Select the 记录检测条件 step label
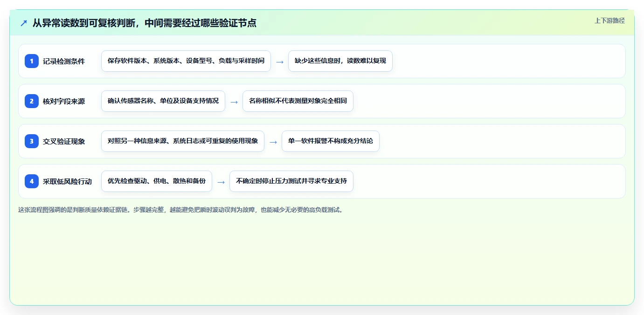644x315 pixels. coord(64,61)
